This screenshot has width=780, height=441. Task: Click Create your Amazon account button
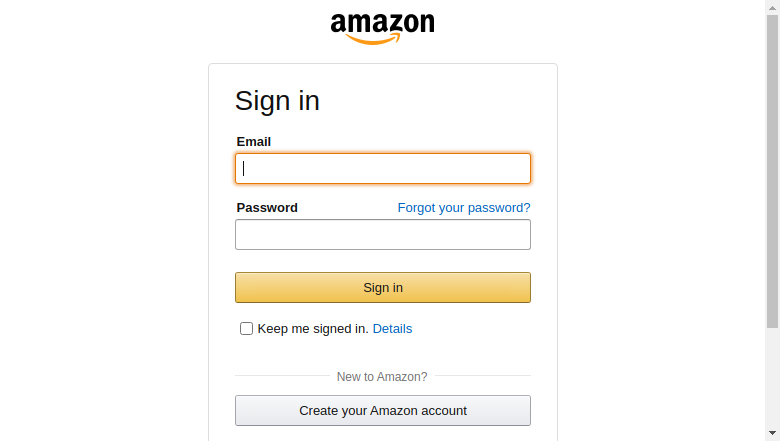click(x=383, y=411)
